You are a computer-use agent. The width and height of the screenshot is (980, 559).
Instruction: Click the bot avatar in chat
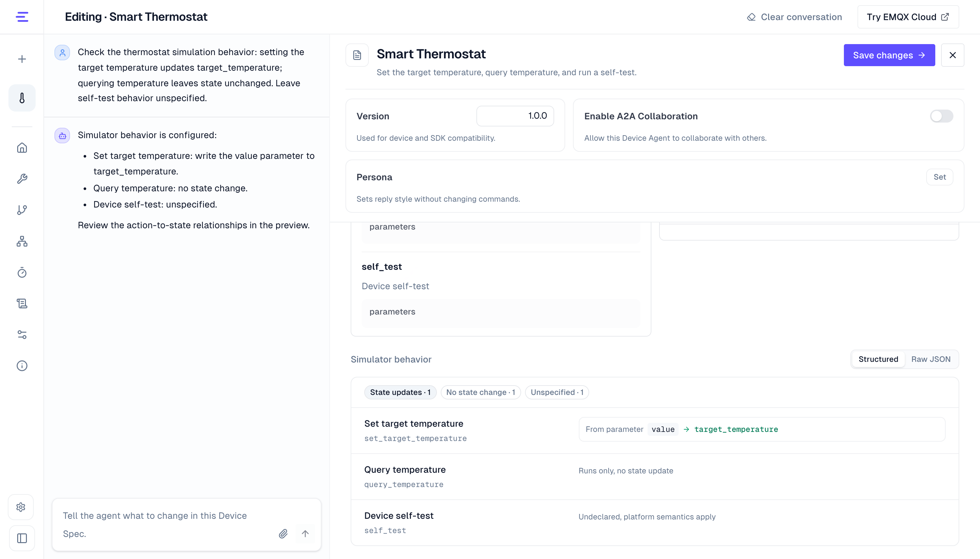coord(62,136)
